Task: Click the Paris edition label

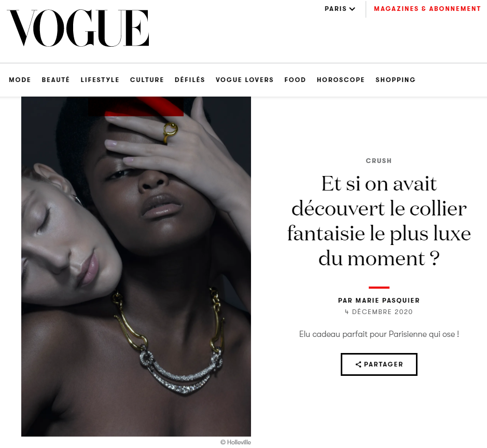Action: click(336, 9)
